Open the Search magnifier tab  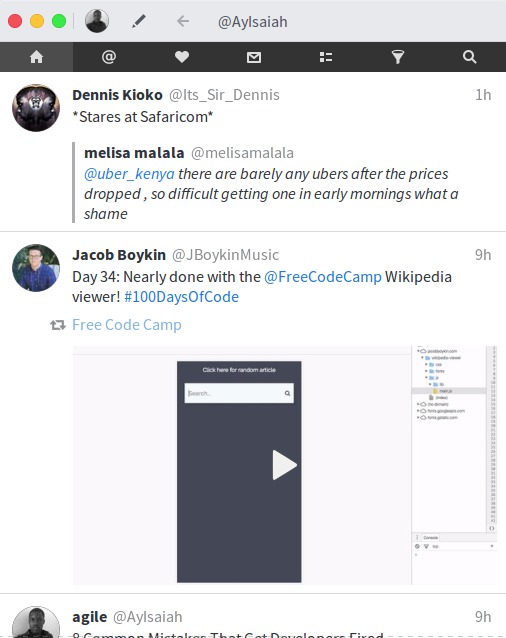470,57
